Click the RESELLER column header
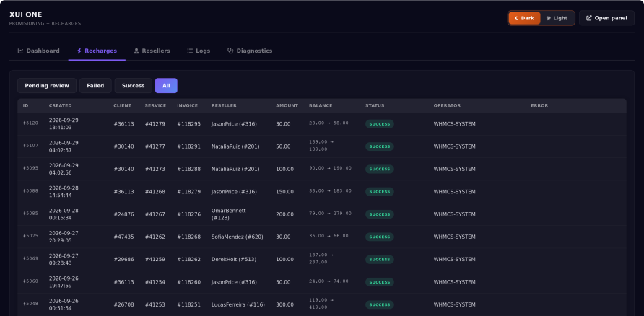 click(x=225, y=106)
